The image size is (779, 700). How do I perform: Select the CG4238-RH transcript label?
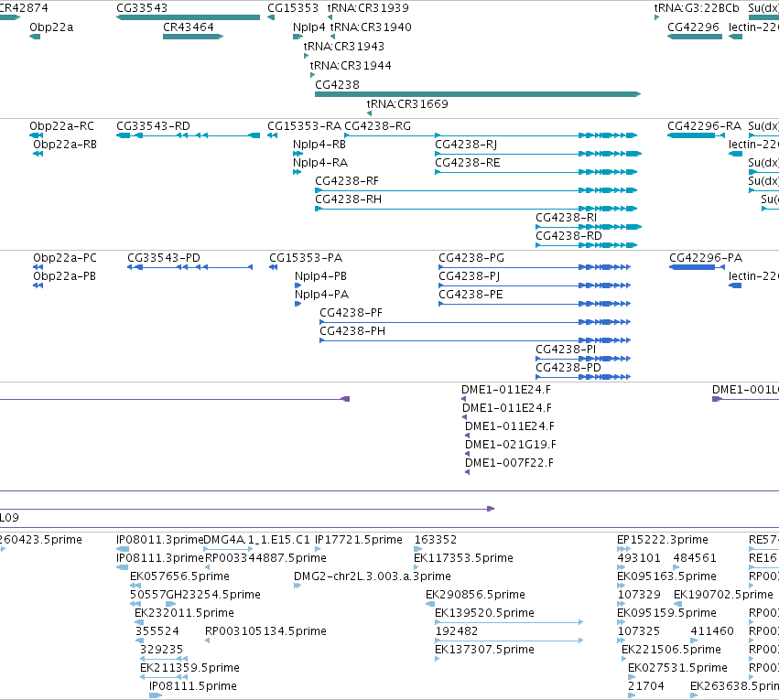click(x=348, y=199)
